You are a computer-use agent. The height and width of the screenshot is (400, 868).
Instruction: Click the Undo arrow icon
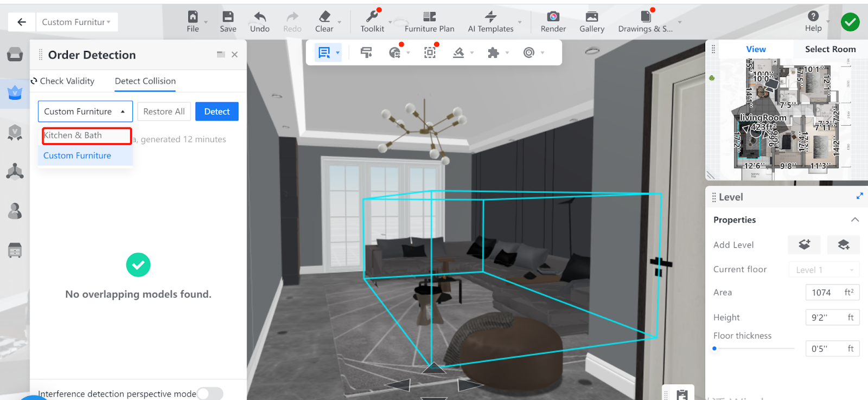click(x=259, y=17)
